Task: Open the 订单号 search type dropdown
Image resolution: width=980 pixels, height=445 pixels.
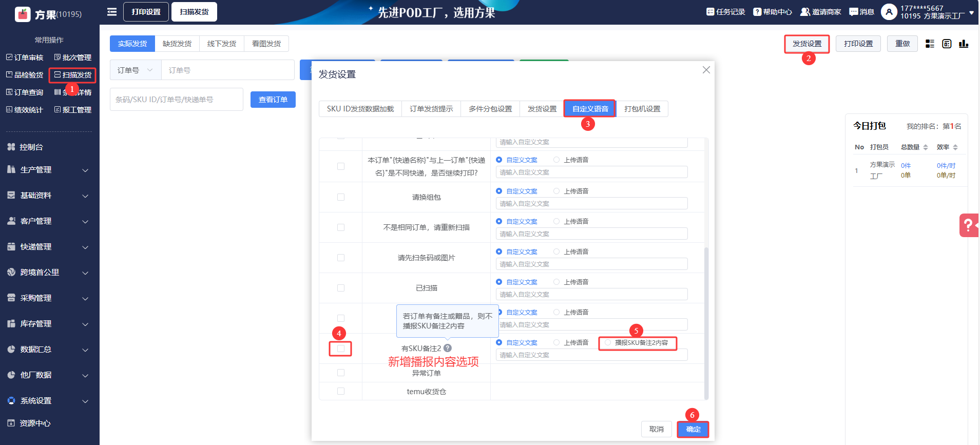Action: [136, 70]
